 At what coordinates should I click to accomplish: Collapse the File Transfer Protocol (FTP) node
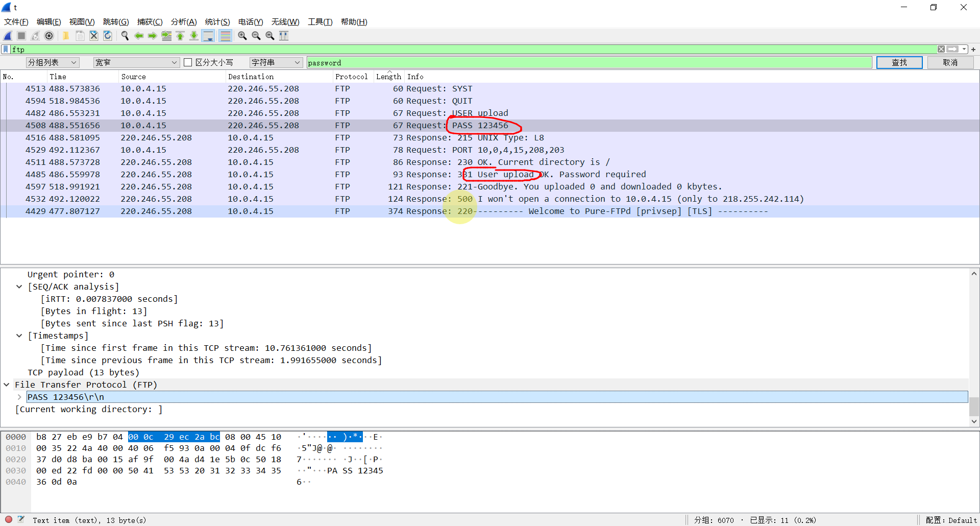point(7,385)
